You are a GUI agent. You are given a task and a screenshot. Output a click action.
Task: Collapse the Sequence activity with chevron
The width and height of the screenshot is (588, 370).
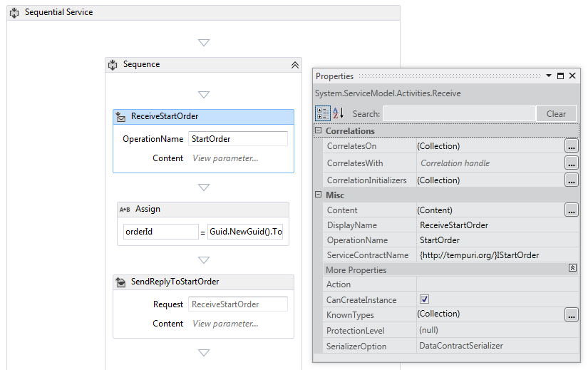coord(295,65)
